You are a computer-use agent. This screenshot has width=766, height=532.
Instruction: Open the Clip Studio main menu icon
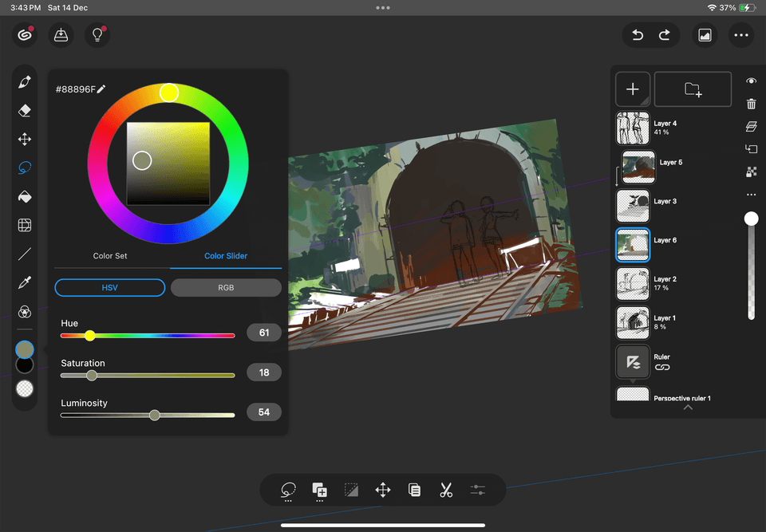point(25,35)
